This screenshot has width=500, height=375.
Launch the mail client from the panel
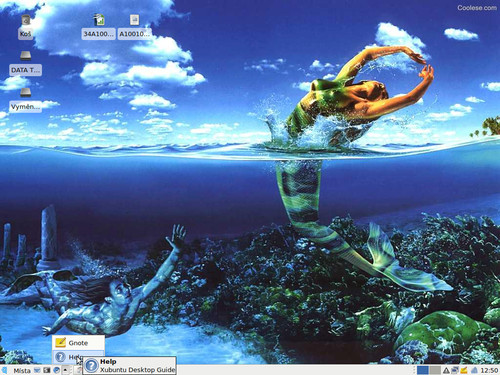(x=37, y=370)
